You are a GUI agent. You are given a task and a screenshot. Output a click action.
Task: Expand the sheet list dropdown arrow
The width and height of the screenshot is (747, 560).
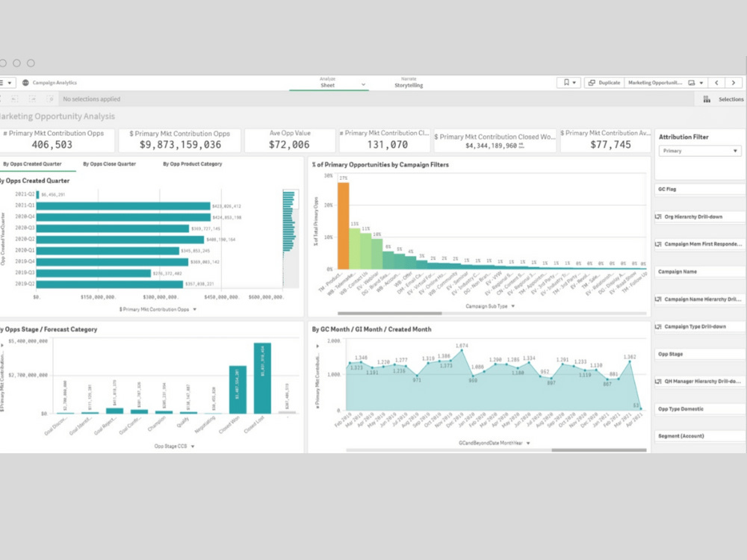(701, 83)
